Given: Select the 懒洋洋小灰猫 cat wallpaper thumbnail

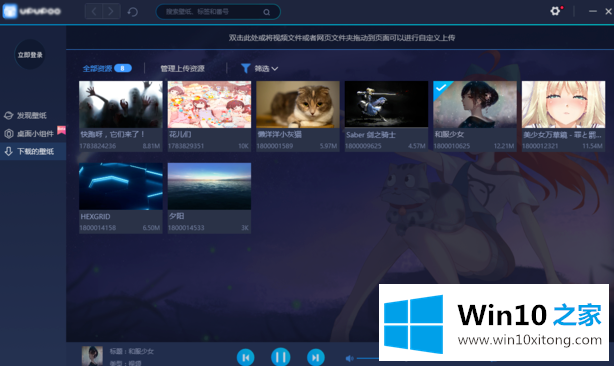Looking at the screenshot, I should [x=298, y=104].
